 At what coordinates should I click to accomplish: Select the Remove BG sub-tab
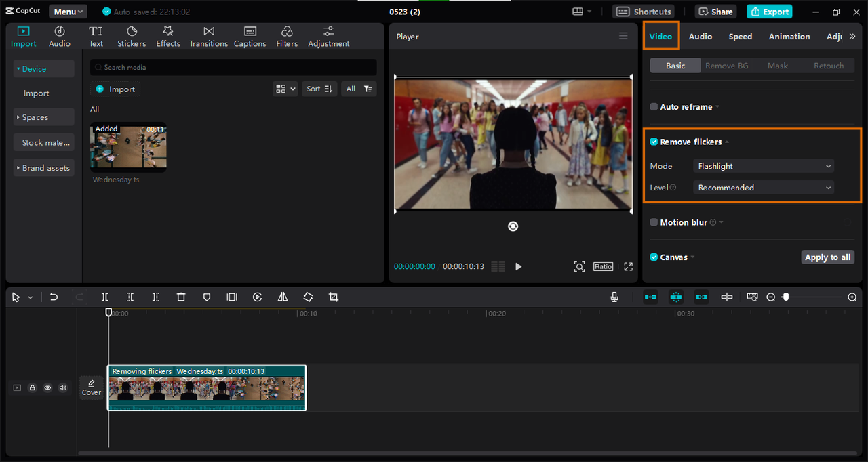pyautogui.click(x=726, y=66)
